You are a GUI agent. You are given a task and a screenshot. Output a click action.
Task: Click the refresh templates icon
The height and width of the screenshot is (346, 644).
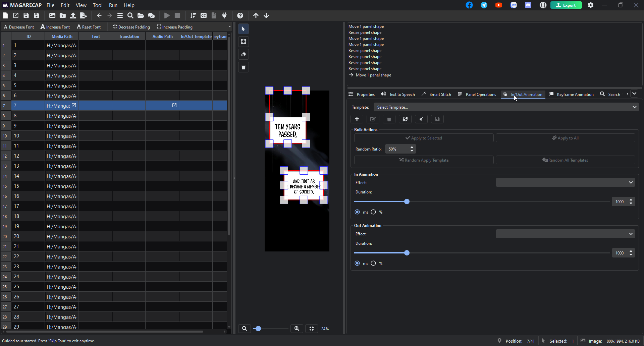point(405,119)
